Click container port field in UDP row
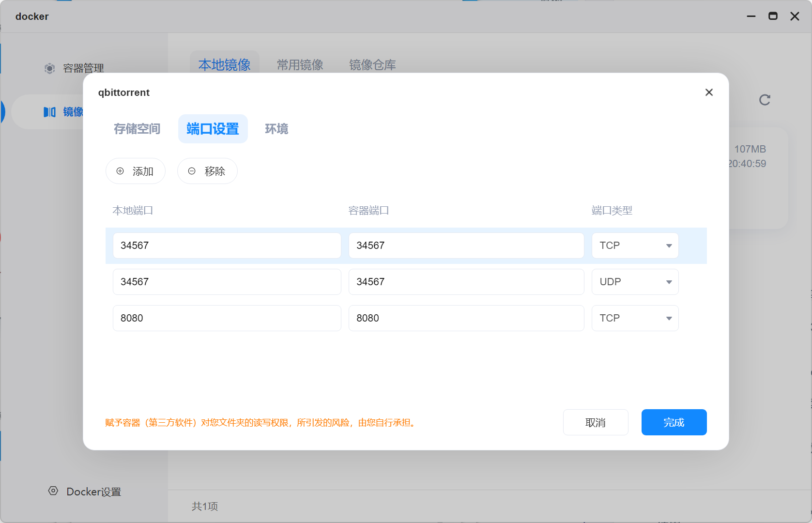The width and height of the screenshot is (812, 523). (466, 282)
